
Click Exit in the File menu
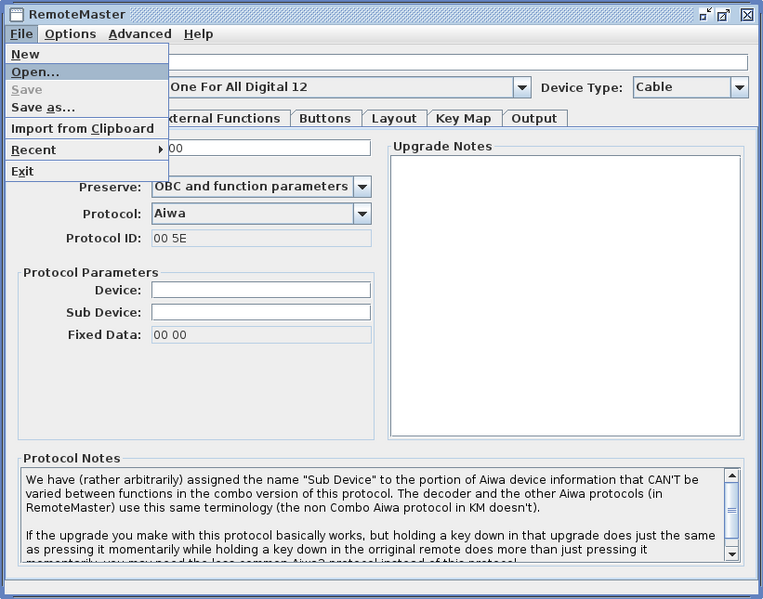click(x=87, y=171)
